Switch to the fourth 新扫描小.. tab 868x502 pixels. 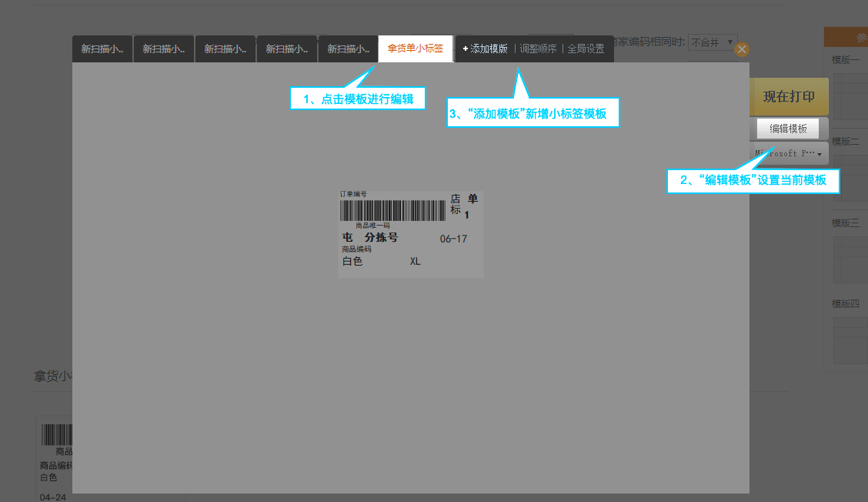pyautogui.click(x=286, y=49)
